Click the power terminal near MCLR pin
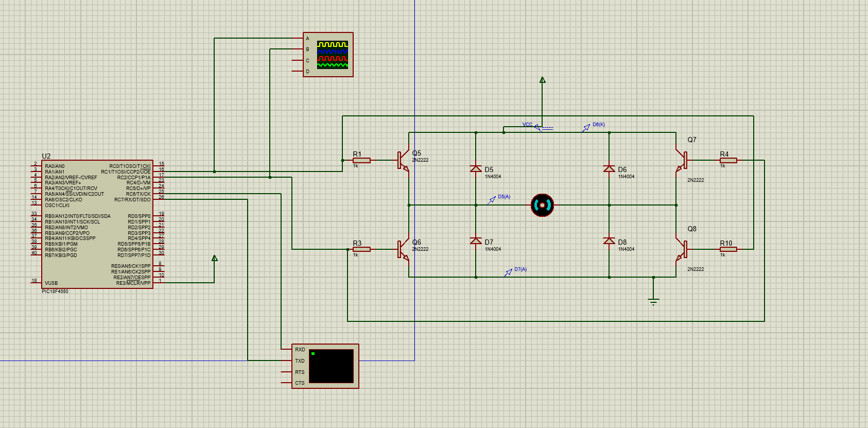868x428 pixels. tap(215, 258)
